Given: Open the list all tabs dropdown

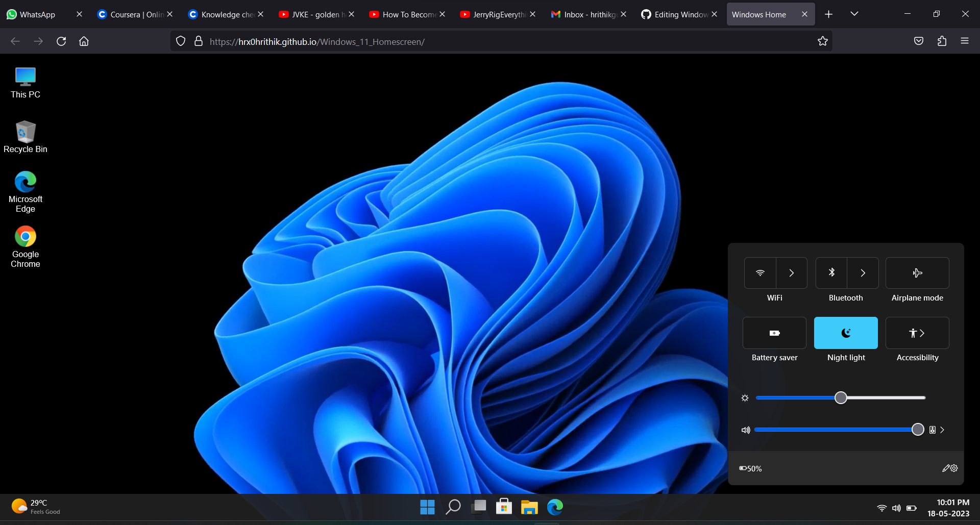Looking at the screenshot, I should click(854, 14).
